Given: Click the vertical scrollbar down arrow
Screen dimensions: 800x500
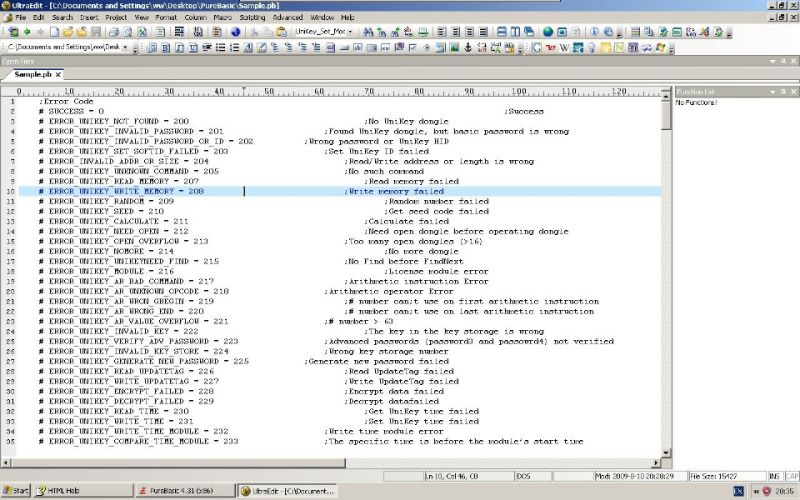Looking at the screenshot, I should 666,453.
